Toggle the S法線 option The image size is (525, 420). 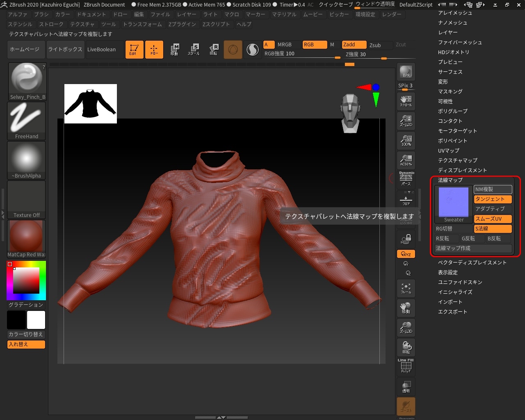[x=493, y=229]
